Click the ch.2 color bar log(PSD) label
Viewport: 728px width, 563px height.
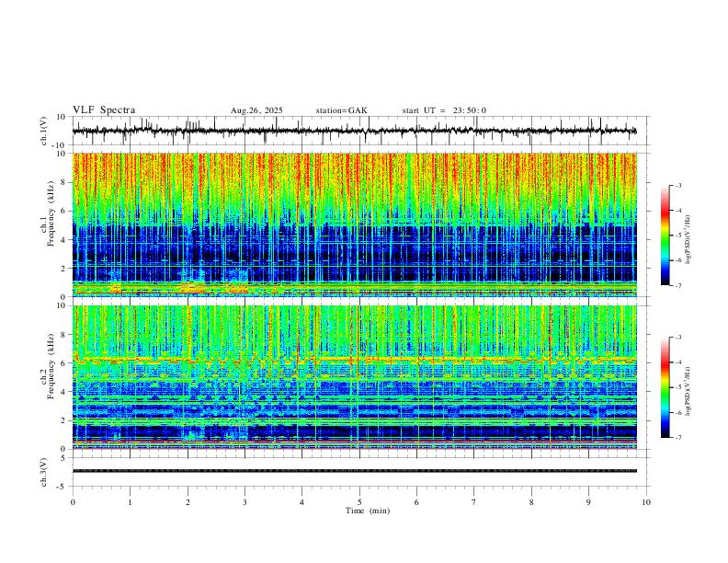(688, 391)
